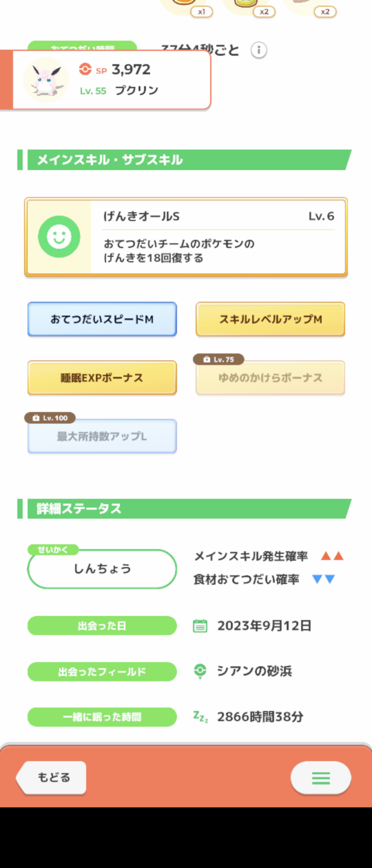Tap the Wigglytuff portrait thumbnail

click(46, 80)
